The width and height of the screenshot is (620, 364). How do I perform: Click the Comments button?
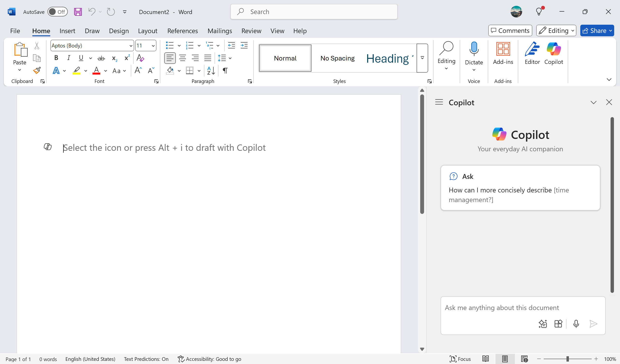510,30
